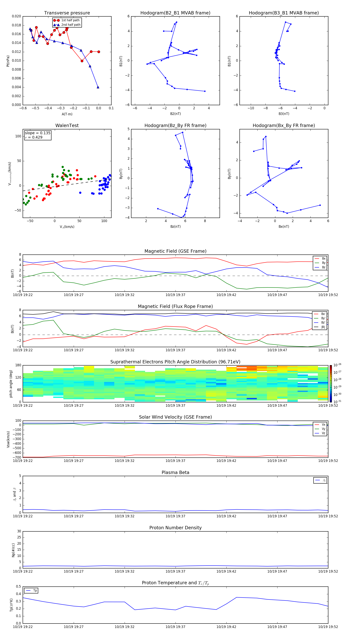Screen dimensions: 351x644
Task: Click the 'r = 0.429' annotation
Action: tap(34, 137)
